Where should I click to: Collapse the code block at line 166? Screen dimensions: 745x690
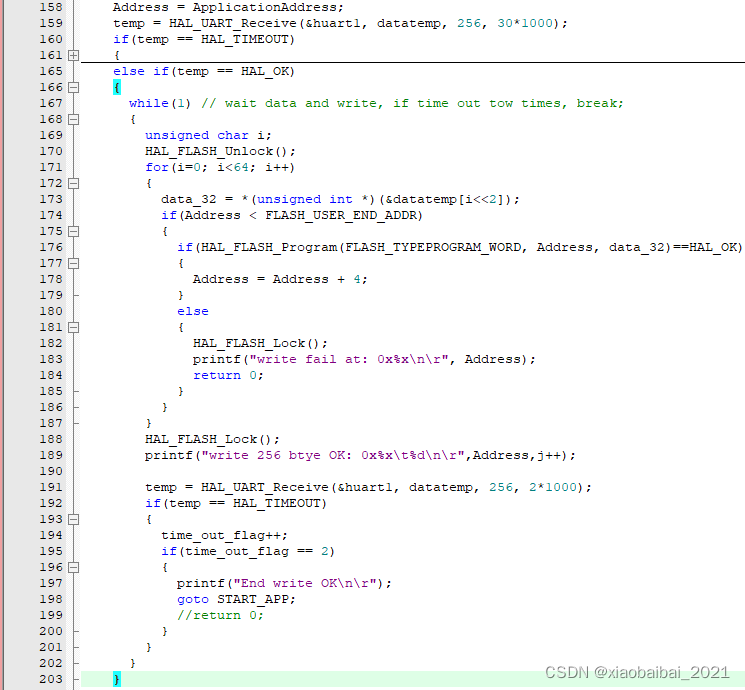click(x=73, y=87)
